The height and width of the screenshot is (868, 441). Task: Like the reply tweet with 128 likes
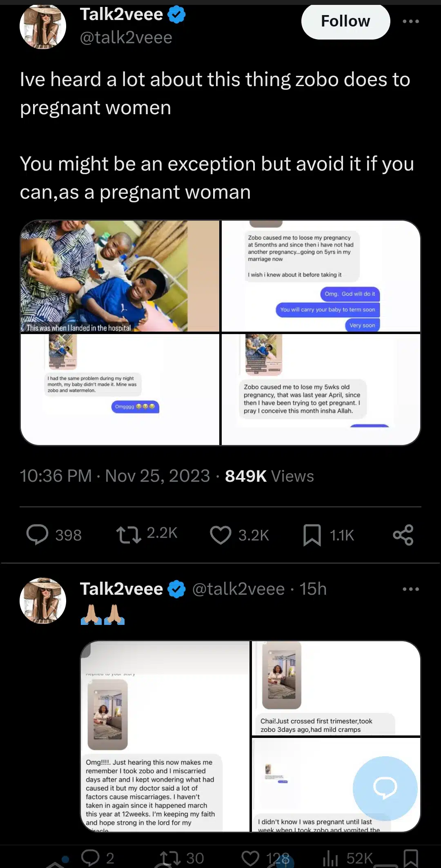coord(250,857)
